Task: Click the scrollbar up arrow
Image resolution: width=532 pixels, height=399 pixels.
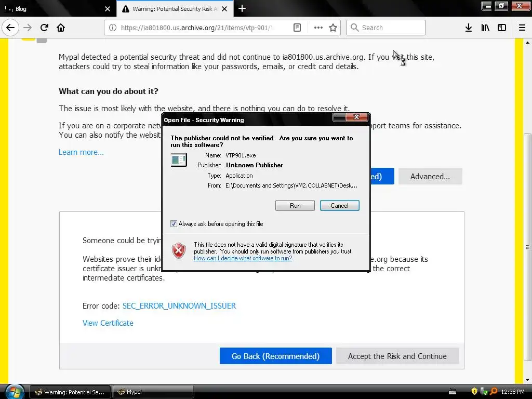Action: click(x=527, y=43)
